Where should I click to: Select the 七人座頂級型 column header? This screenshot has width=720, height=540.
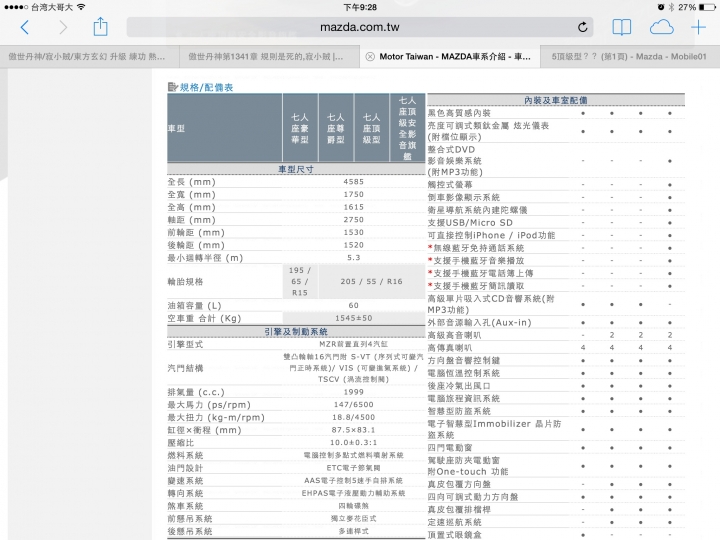[371, 128]
